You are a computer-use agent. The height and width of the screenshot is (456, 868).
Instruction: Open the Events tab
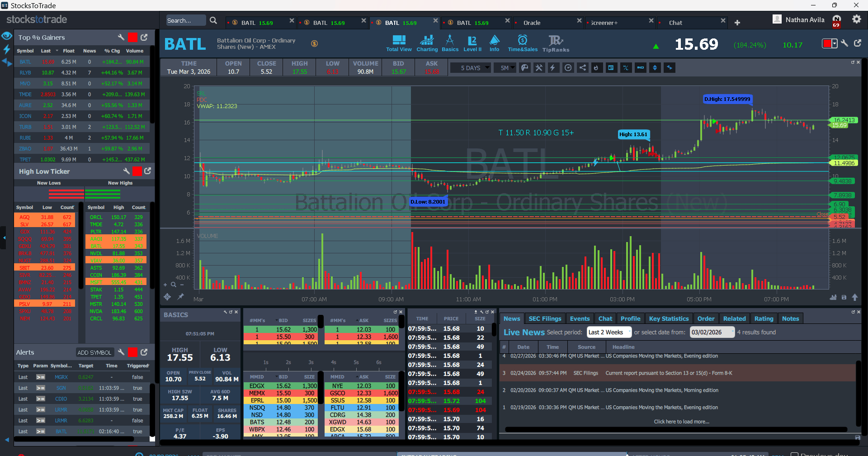(x=580, y=318)
